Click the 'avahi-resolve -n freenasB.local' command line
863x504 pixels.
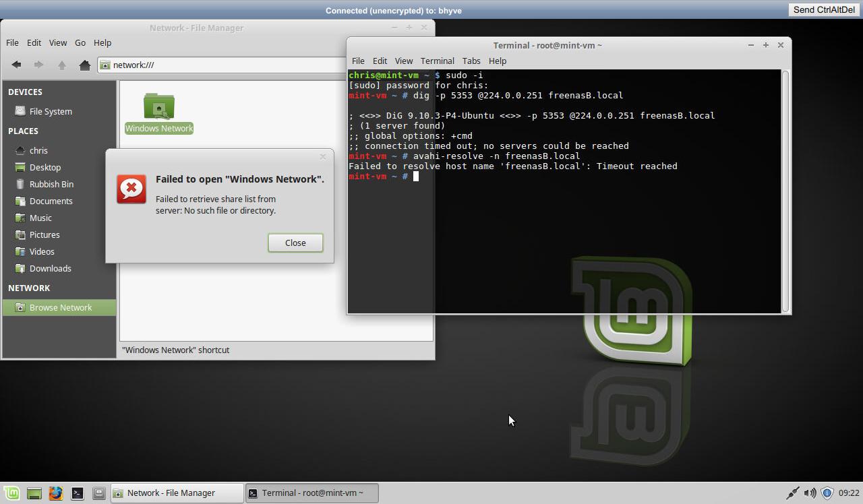tap(496, 156)
